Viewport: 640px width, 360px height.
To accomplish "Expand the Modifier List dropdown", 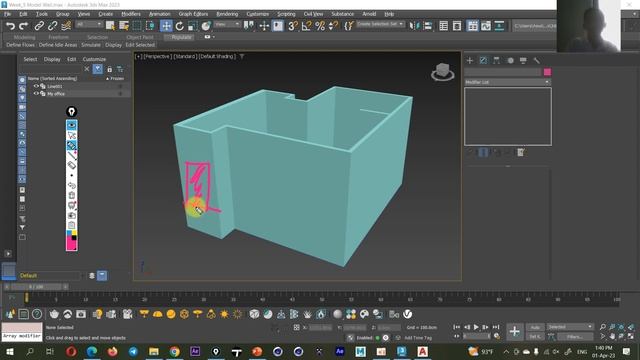I will click(507, 82).
